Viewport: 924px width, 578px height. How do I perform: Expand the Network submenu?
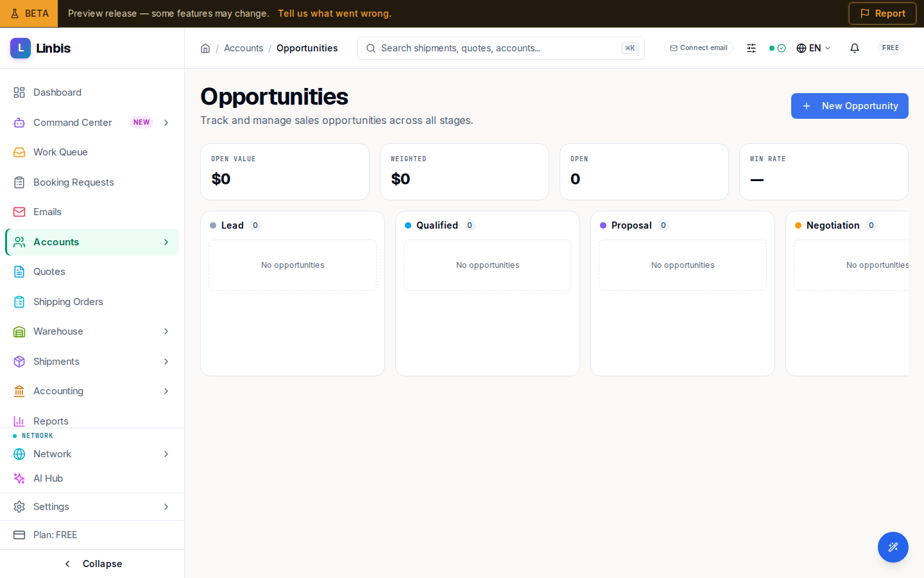click(x=166, y=454)
